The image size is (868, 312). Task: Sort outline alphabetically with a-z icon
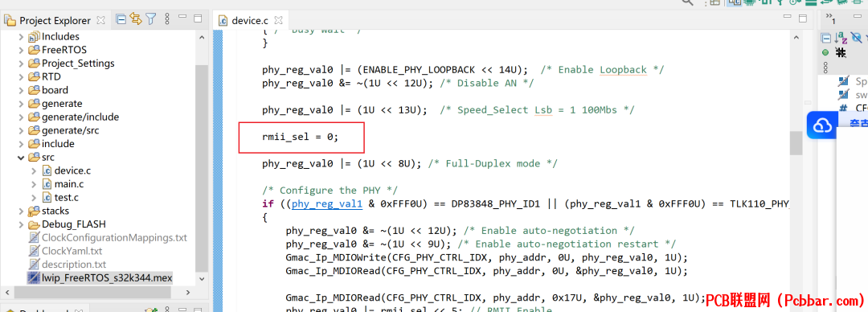[841, 38]
